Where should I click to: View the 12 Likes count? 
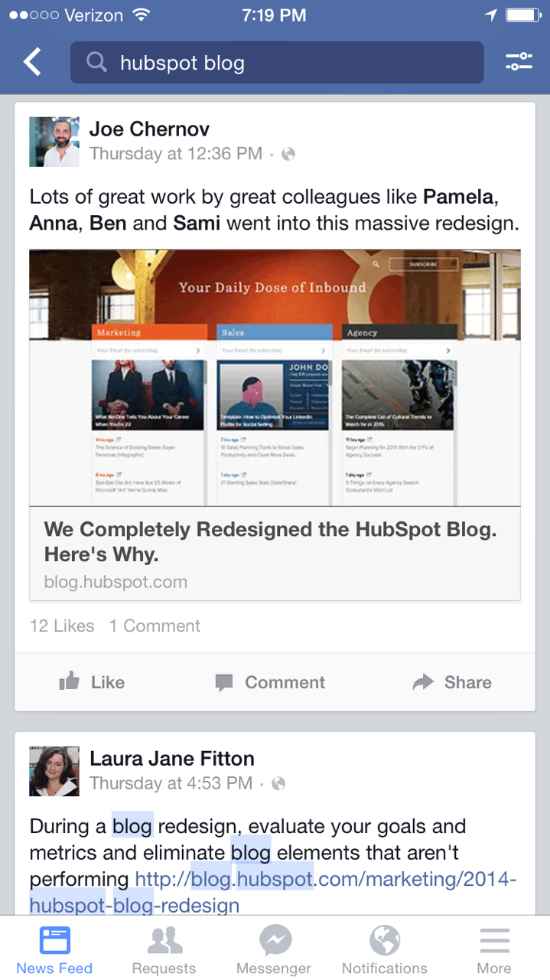(x=62, y=626)
